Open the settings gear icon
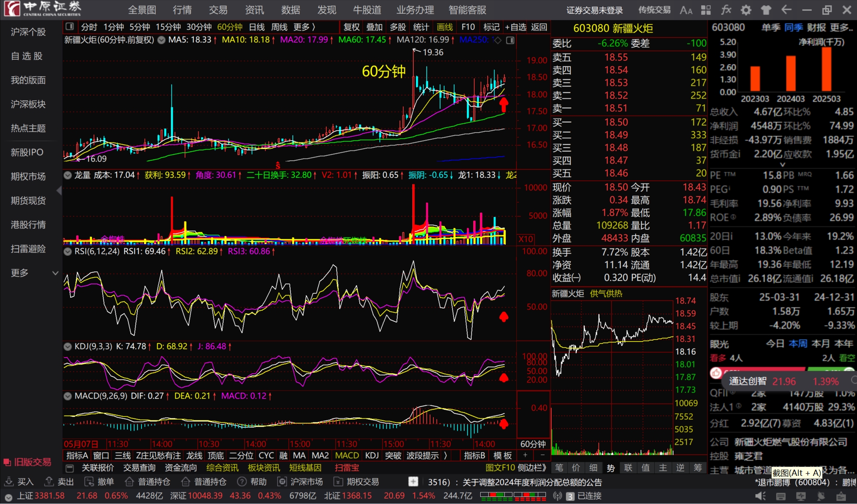Screen dimensions: 857x504 pyautogui.click(x=746, y=10)
